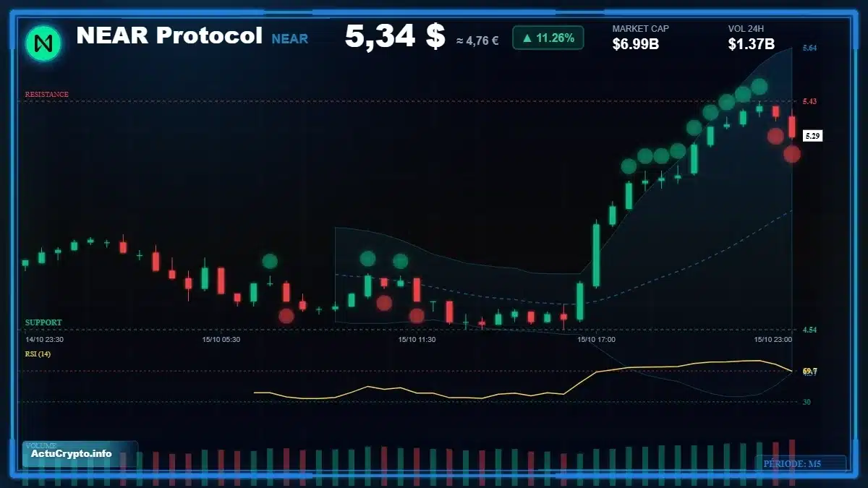Click the 15/10 11:30 time label

click(417, 339)
